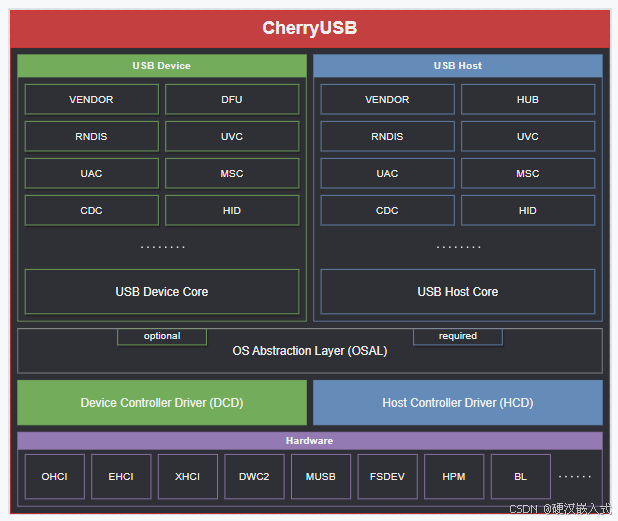Select the USB Device header
The image size is (618, 521).
point(162,66)
